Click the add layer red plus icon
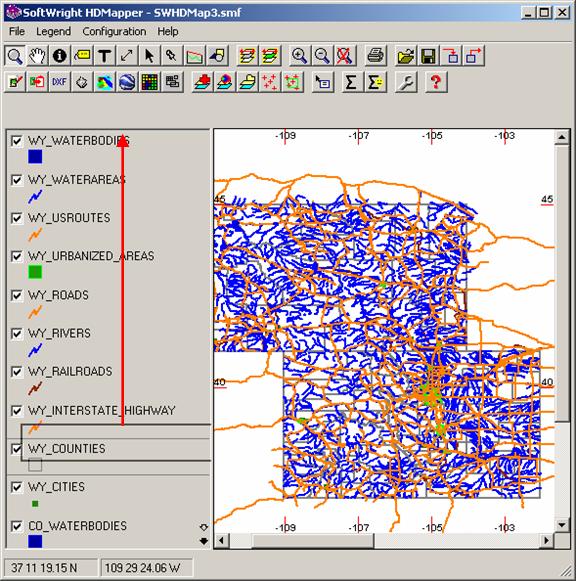576x581 pixels. point(203,82)
